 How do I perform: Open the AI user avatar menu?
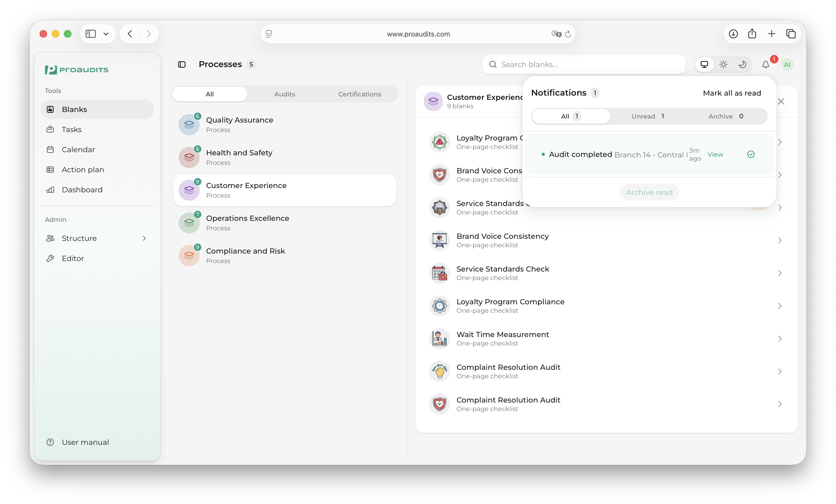coord(787,64)
